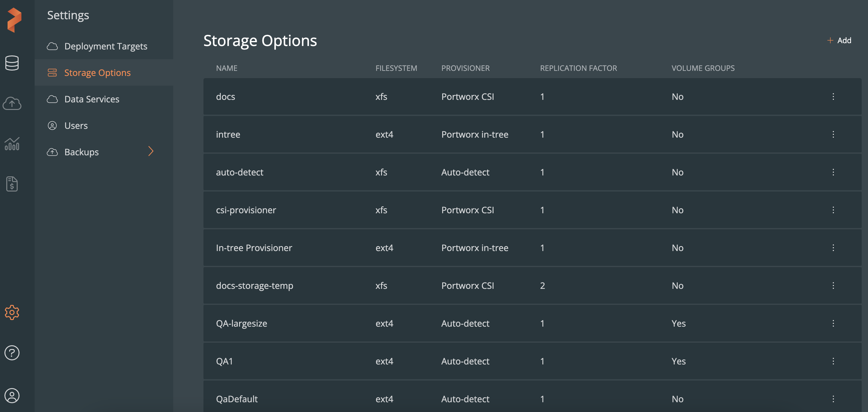Go to Deployment Targets settings
Viewport: 868px width, 412px height.
pos(104,46)
